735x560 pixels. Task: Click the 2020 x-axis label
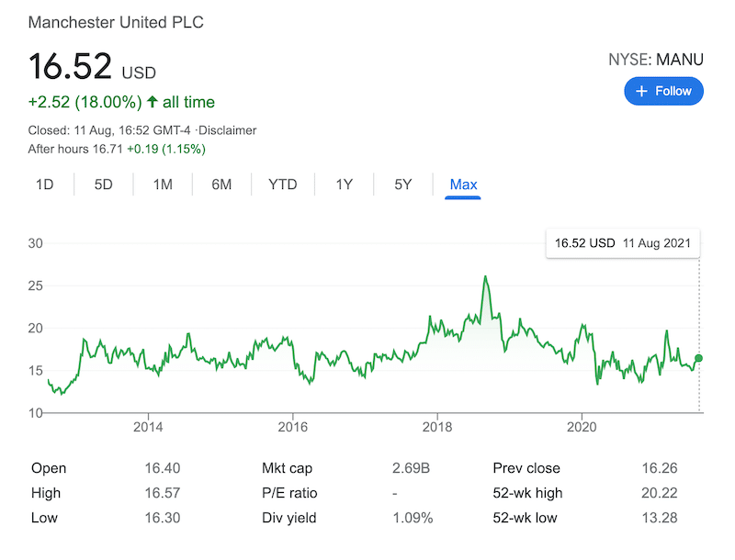pos(582,427)
